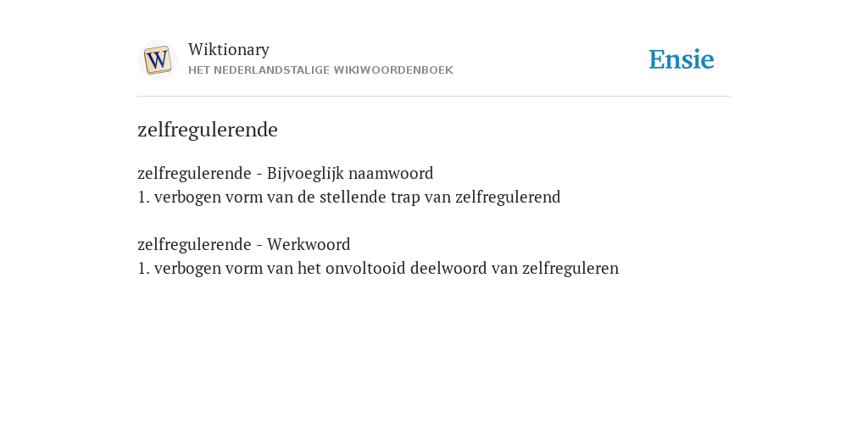Click the Wiktionary scrabble-tile W icon
868x434 pixels.
(157, 60)
